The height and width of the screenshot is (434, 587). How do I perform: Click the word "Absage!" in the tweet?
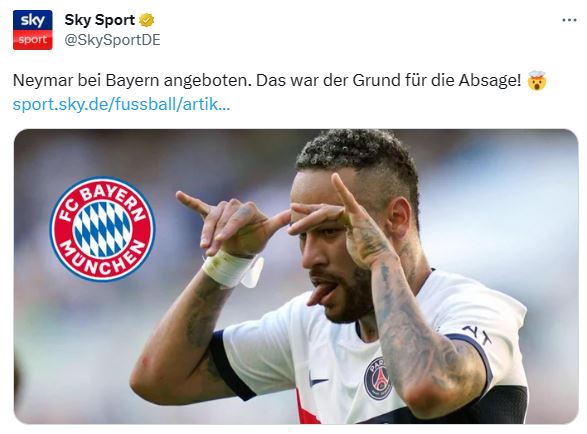coord(490,80)
